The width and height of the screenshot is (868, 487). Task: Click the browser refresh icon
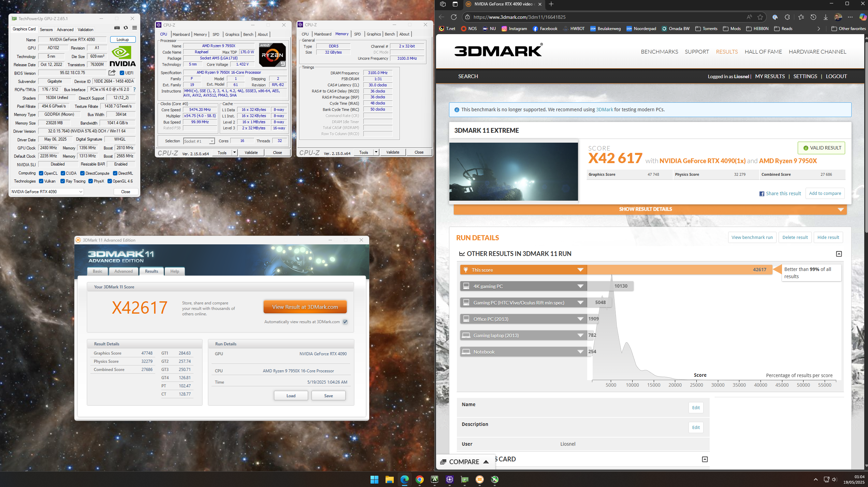[x=453, y=17]
